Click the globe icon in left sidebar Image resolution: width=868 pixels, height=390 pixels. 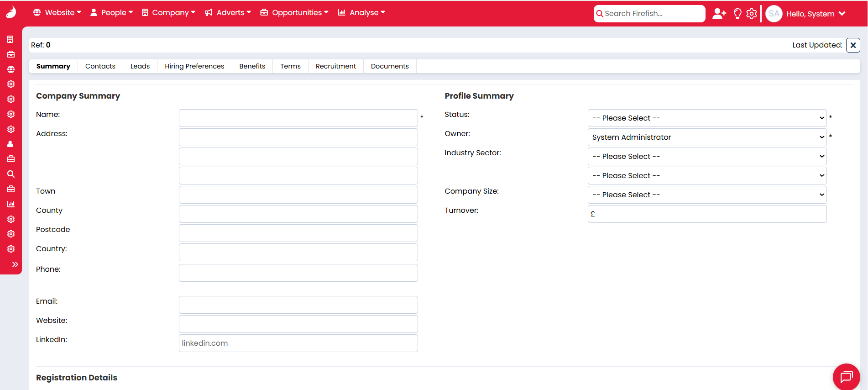click(11, 69)
